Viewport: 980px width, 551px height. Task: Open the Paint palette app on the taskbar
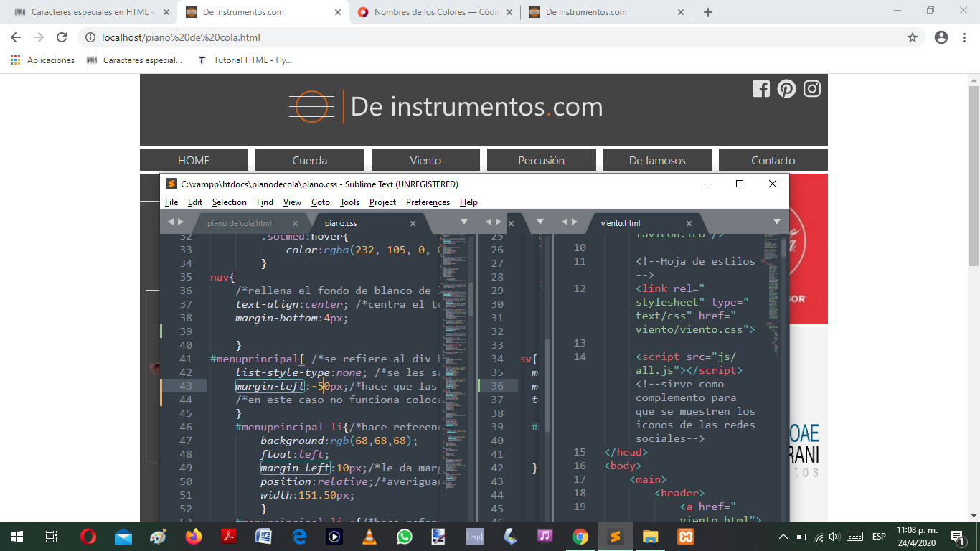coord(159,537)
